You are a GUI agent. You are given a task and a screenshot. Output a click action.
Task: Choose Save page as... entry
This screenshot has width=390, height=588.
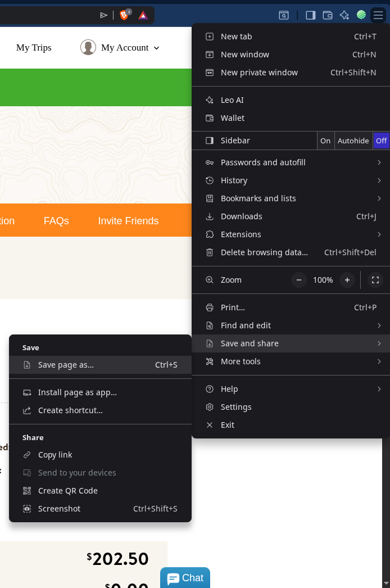66,365
